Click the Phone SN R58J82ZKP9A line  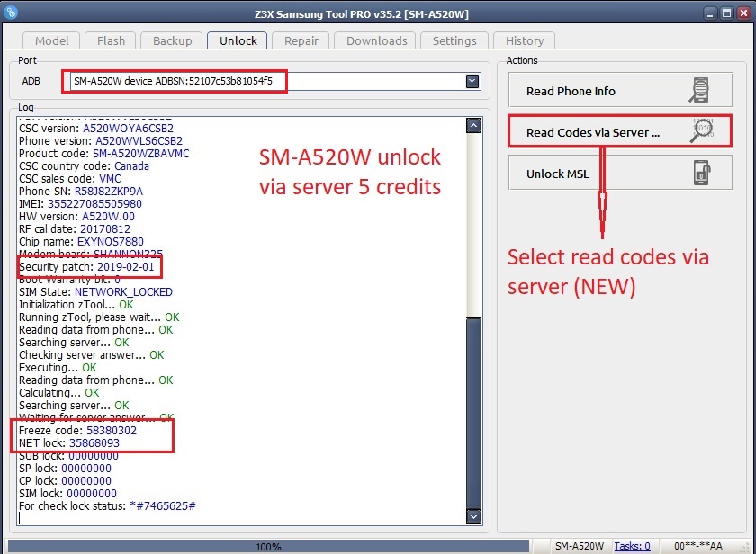point(80,192)
